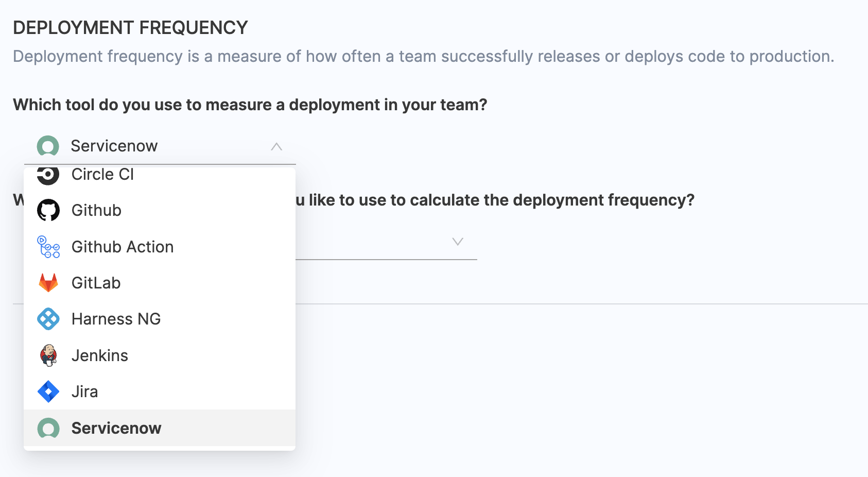868x477 pixels.
Task: Click the Jenkins butler icon
Action: coord(48,355)
